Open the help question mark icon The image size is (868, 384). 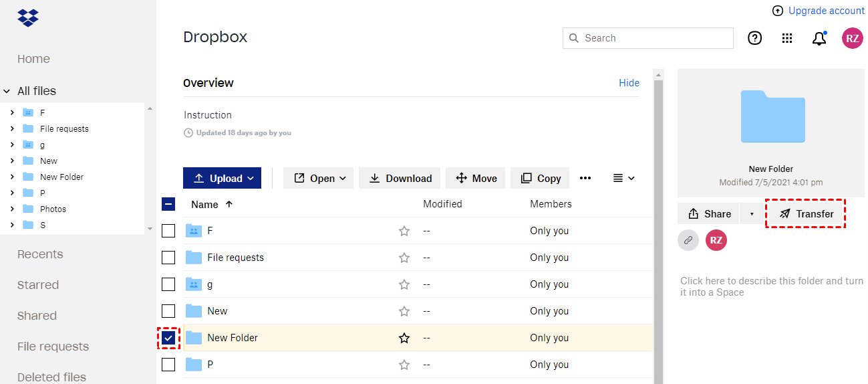754,38
